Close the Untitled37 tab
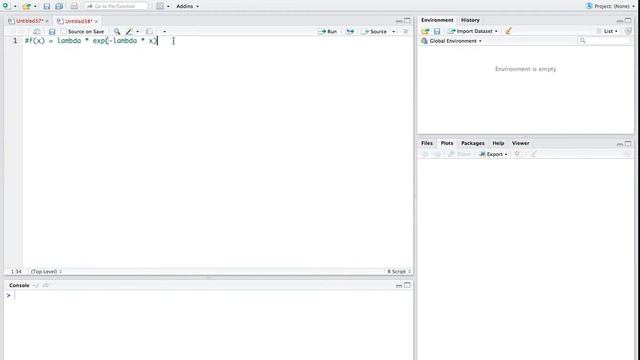This screenshot has height=360, width=640. pos(47,21)
